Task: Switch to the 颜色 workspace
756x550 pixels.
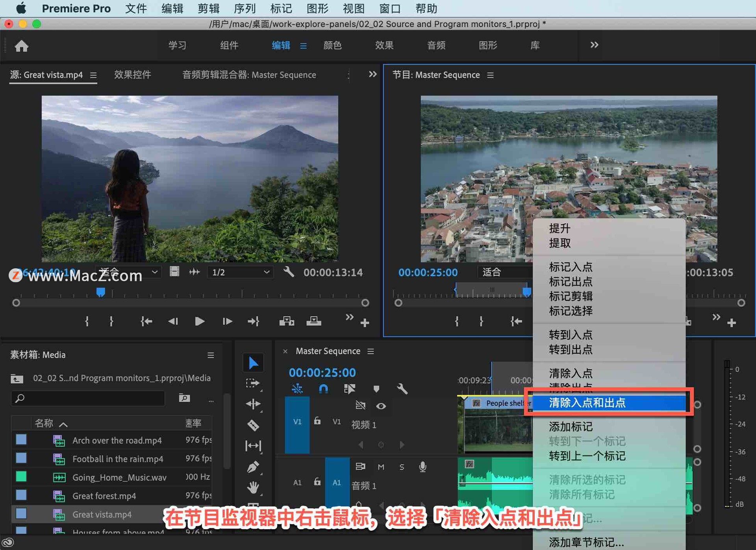Action: (x=332, y=45)
